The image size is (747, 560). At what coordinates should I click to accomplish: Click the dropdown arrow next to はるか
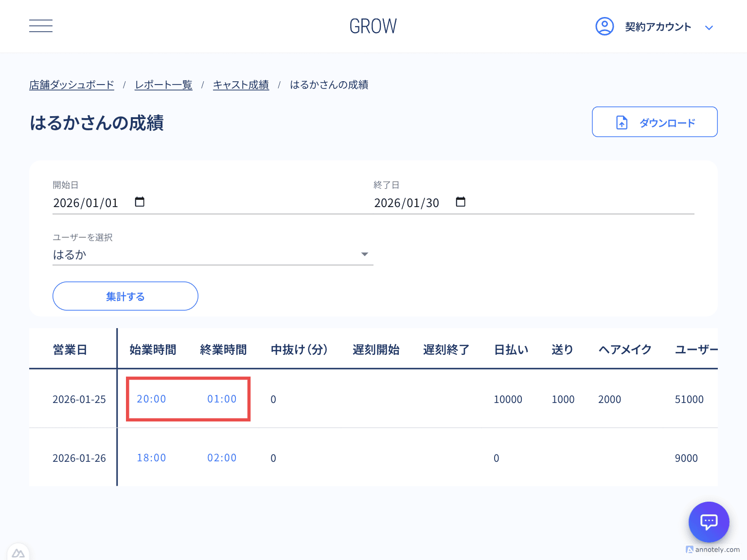(364, 254)
